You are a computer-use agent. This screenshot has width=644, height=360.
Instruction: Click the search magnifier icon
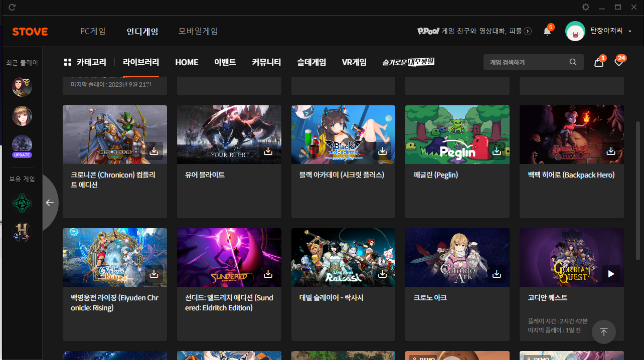(573, 62)
